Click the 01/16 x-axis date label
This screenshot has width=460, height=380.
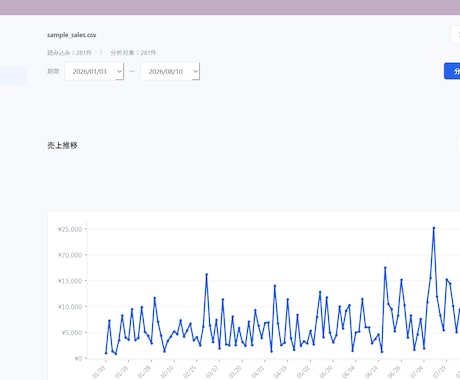click(x=121, y=372)
